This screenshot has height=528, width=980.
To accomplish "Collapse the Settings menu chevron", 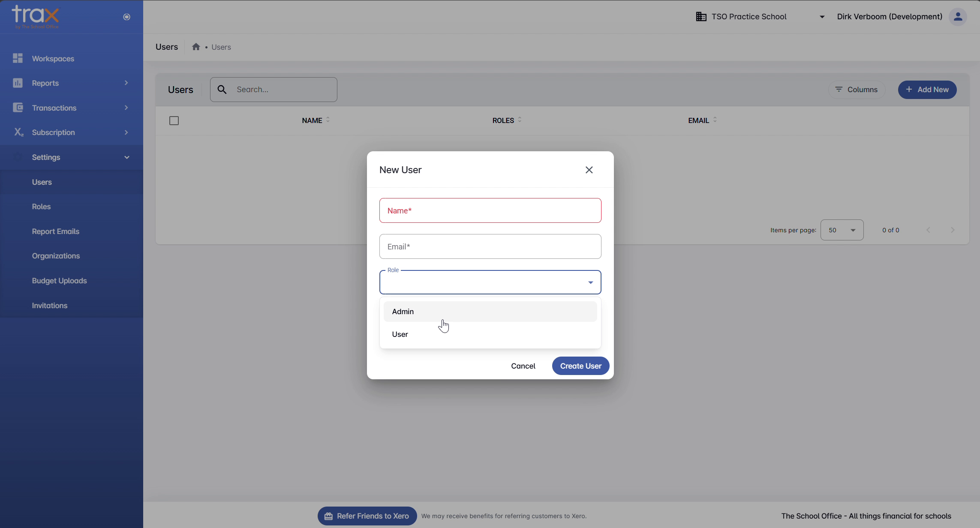I will tap(126, 157).
